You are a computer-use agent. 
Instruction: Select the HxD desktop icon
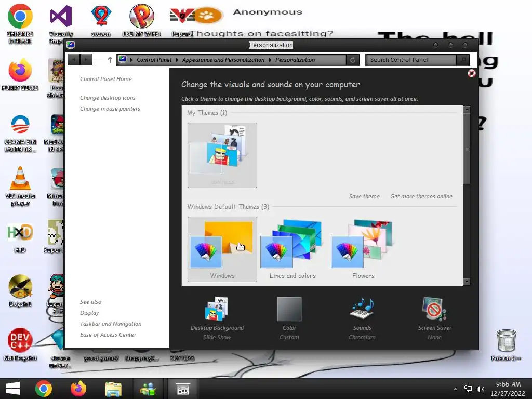pos(20,237)
